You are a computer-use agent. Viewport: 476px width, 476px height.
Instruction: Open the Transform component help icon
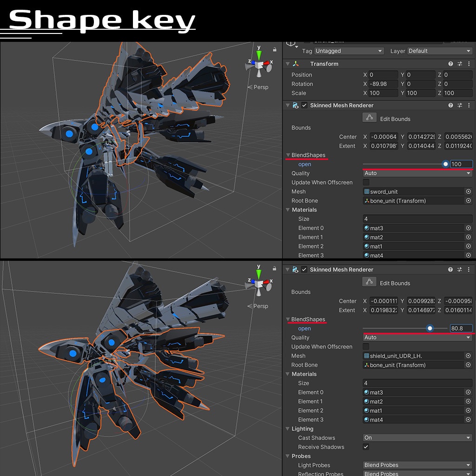pyautogui.click(x=450, y=64)
